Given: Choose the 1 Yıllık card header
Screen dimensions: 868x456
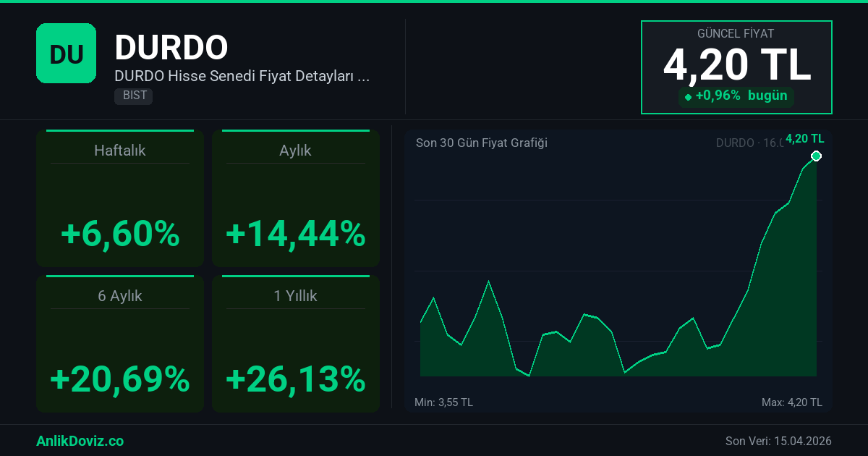Looking at the screenshot, I should click(295, 295).
